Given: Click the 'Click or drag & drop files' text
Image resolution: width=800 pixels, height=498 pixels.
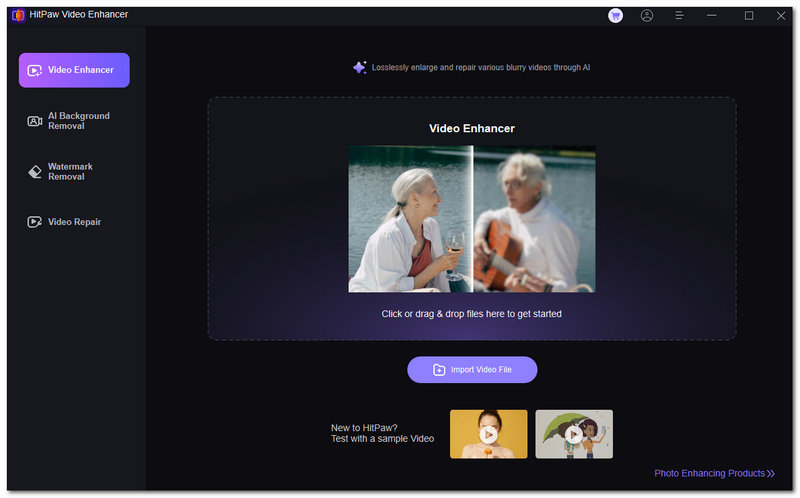Looking at the screenshot, I should click(471, 314).
